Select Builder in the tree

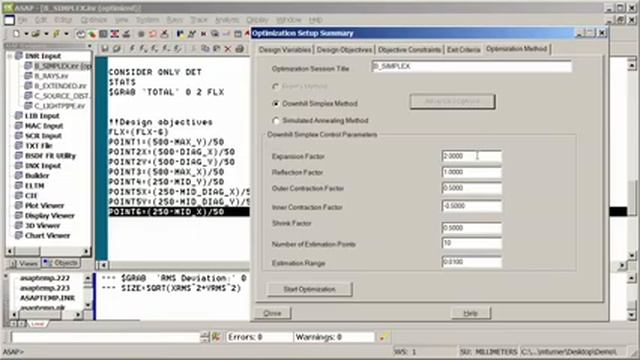(x=37, y=176)
